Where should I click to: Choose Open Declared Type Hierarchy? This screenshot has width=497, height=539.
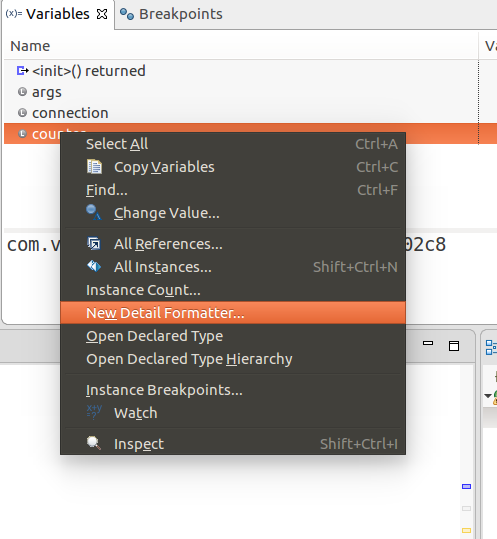[233, 359]
